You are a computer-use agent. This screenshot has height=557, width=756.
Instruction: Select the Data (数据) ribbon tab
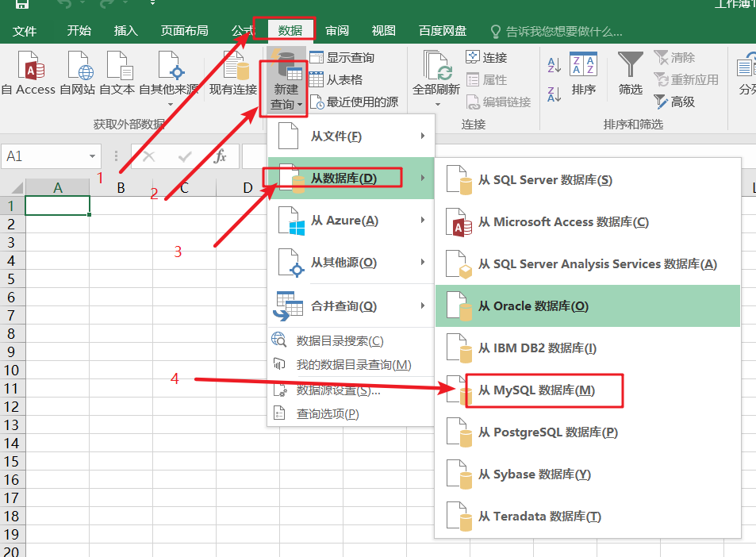coord(290,31)
